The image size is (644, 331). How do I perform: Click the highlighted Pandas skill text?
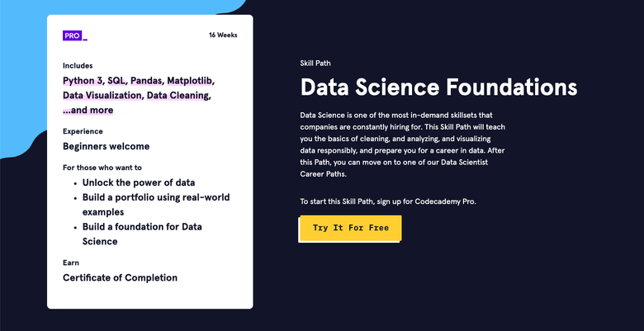pos(148,81)
